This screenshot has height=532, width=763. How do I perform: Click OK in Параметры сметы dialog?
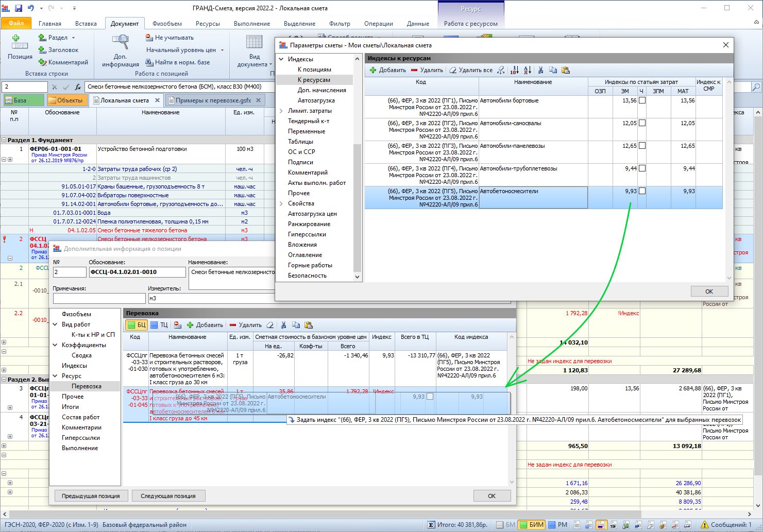pyautogui.click(x=709, y=291)
